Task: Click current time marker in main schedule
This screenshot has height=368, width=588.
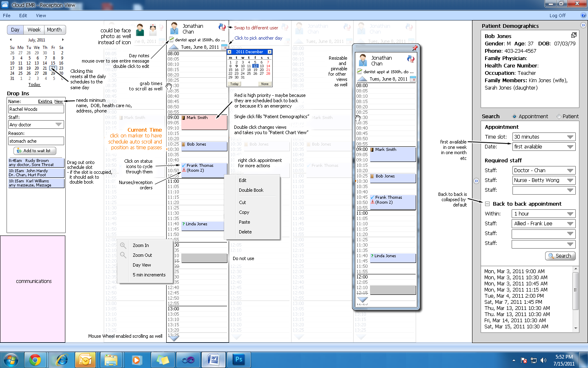Action: pos(167,149)
